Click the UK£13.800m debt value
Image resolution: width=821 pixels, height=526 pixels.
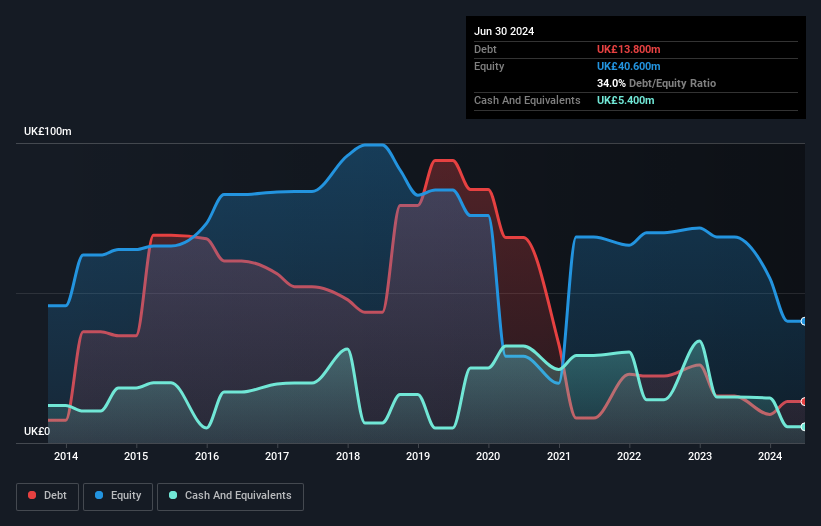[x=628, y=49]
